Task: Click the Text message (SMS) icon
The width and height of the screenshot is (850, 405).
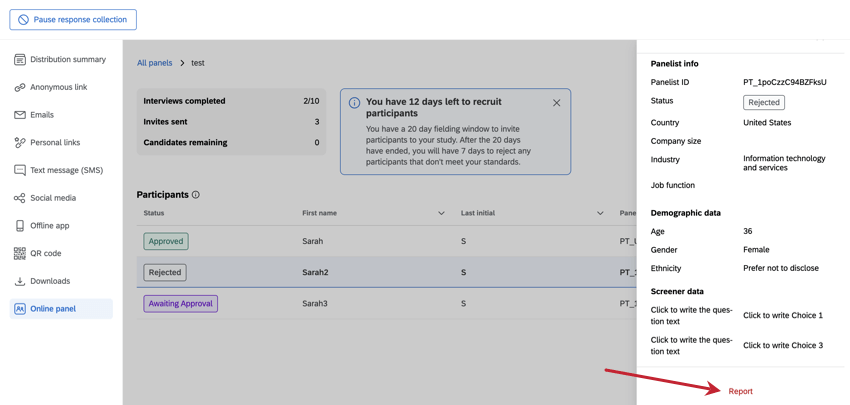Action: point(20,171)
